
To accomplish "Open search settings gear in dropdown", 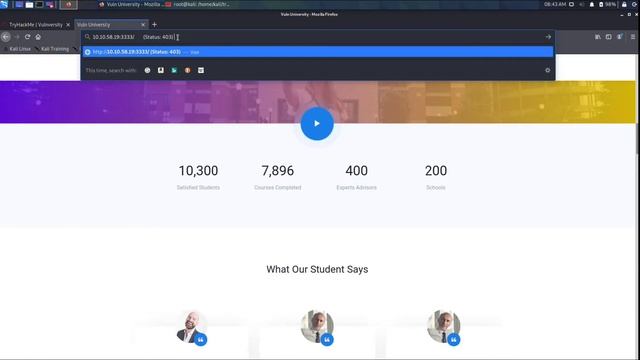I will click(x=548, y=70).
